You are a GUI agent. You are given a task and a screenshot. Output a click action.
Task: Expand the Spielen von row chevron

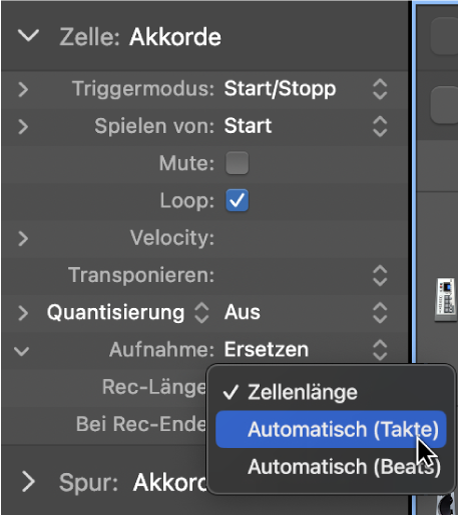pos(23,127)
